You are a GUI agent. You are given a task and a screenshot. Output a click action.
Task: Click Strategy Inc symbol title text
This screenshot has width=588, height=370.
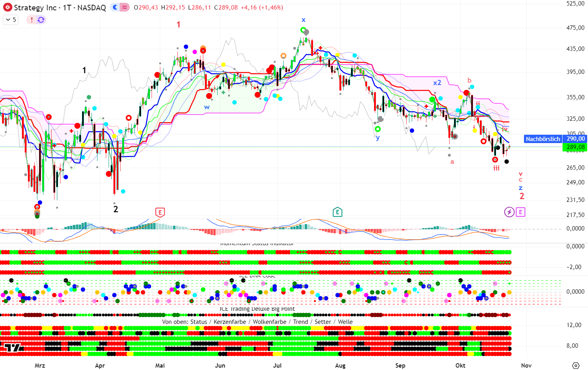tap(60, 8)
